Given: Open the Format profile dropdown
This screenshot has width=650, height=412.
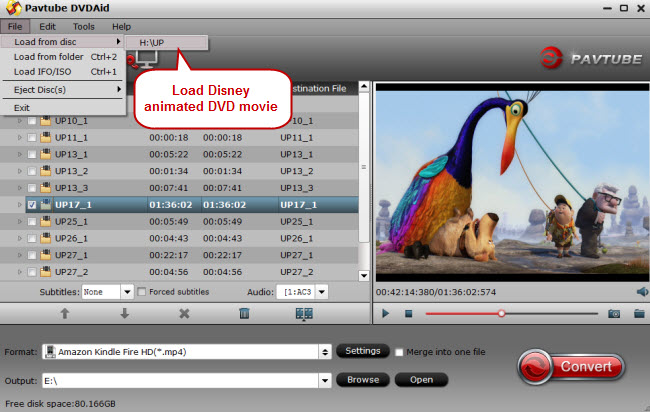Looking at the screenshot, I should tap(325, 352).
